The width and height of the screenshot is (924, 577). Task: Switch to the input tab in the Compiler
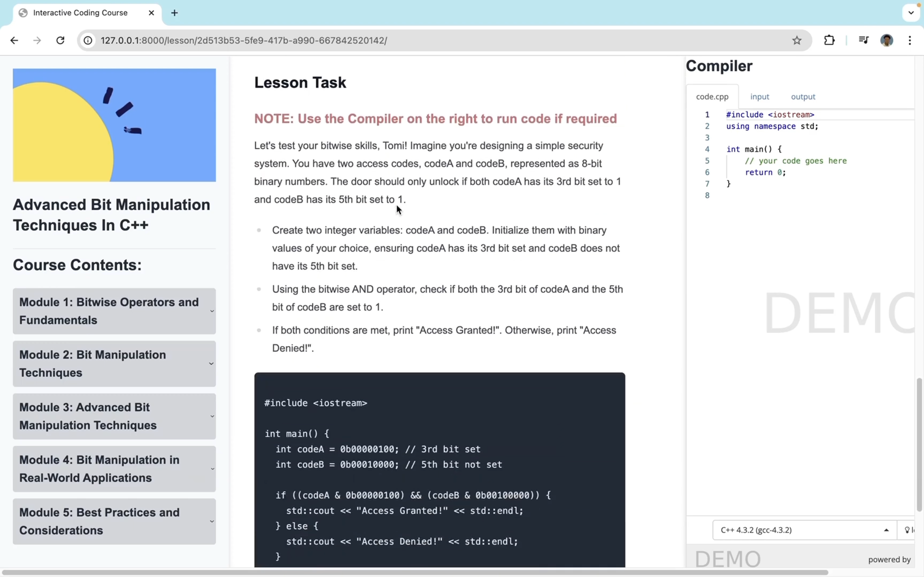759,97
